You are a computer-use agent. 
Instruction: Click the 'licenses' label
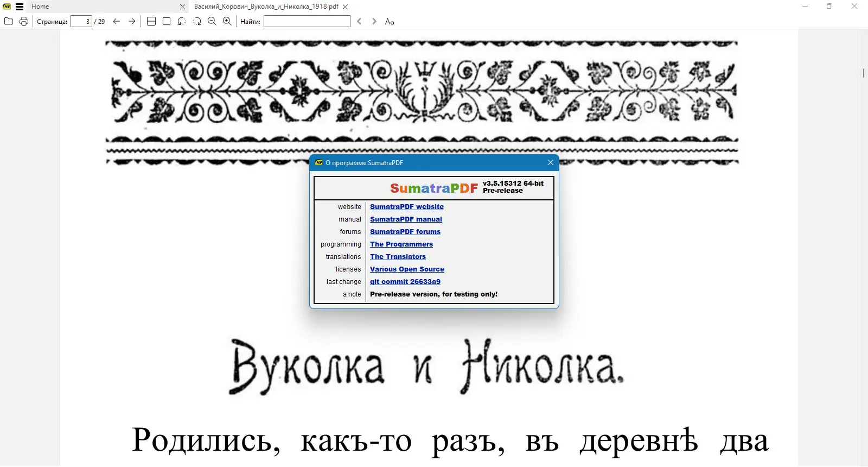tap(348, 269)
